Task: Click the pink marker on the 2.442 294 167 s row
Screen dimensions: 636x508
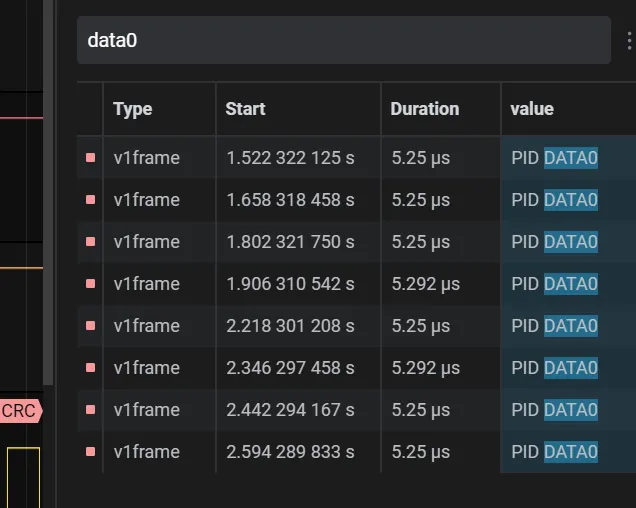Action: [91, 410]
